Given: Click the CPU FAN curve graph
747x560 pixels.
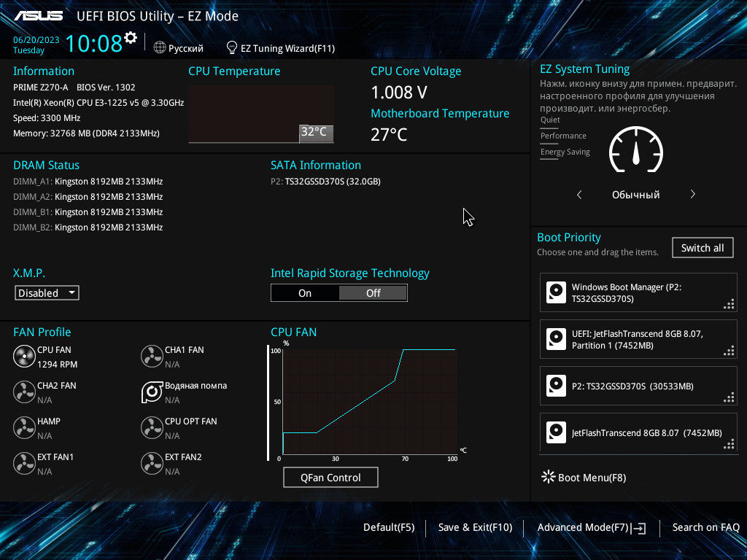Looking at the screenshot, I should click(370, 401).
